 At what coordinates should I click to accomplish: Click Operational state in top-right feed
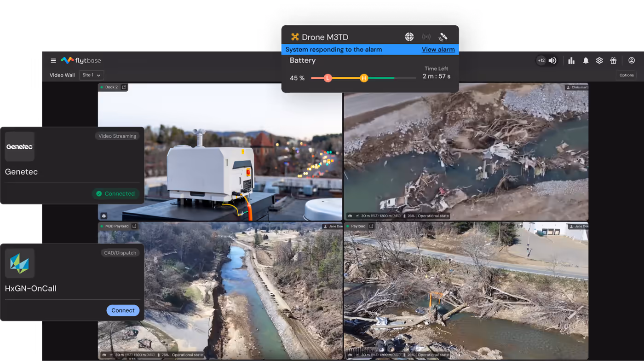coord(433,215)
